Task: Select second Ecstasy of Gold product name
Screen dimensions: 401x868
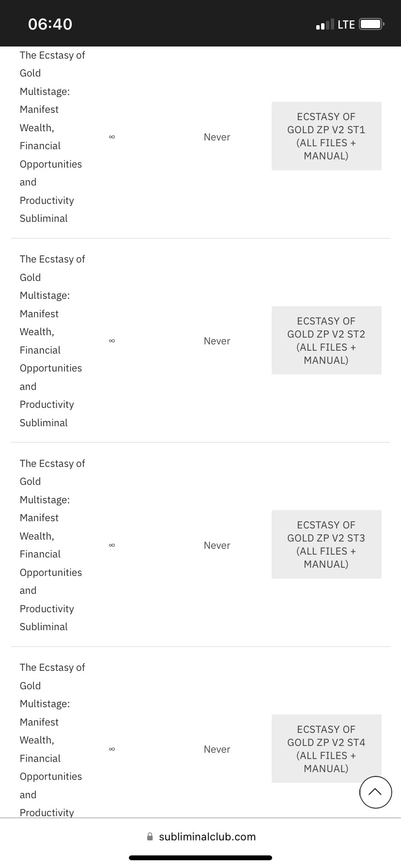Action: coord(52,341)
